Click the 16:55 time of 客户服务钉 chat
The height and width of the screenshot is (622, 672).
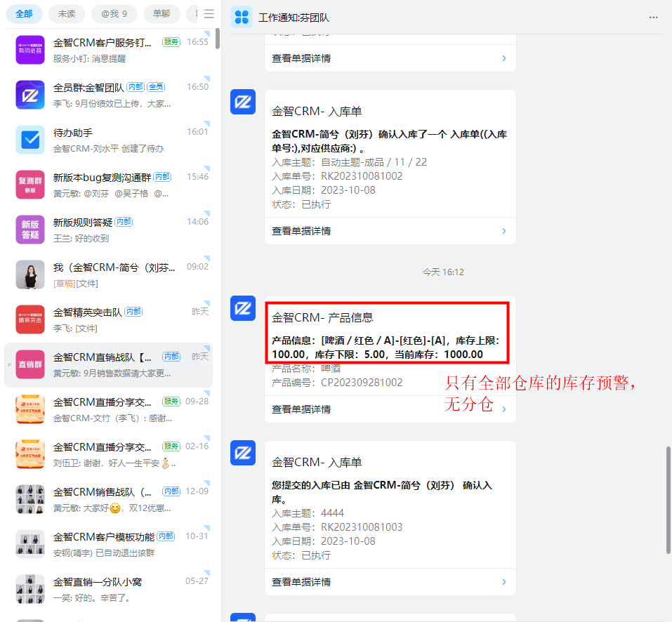(x=197, y=42)
